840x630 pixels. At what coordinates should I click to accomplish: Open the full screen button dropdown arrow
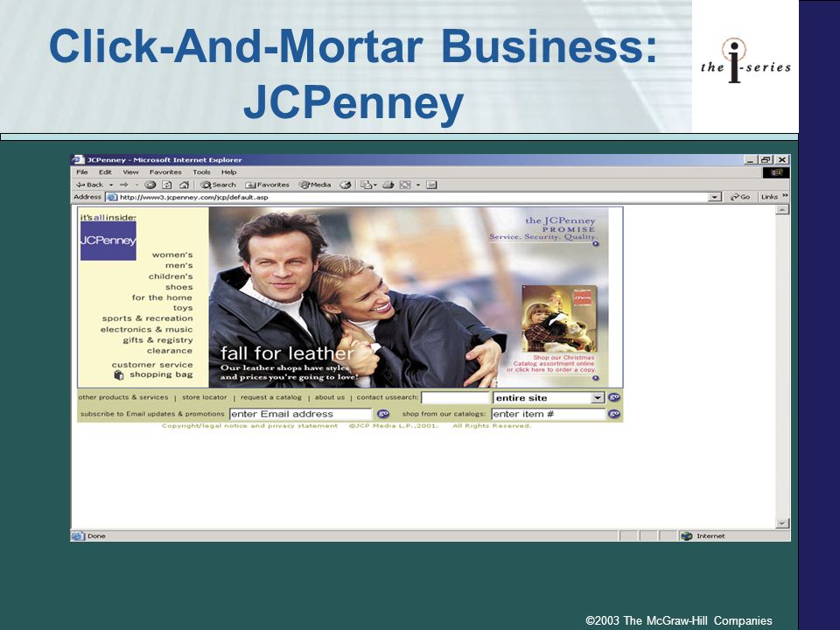[418, 185]
